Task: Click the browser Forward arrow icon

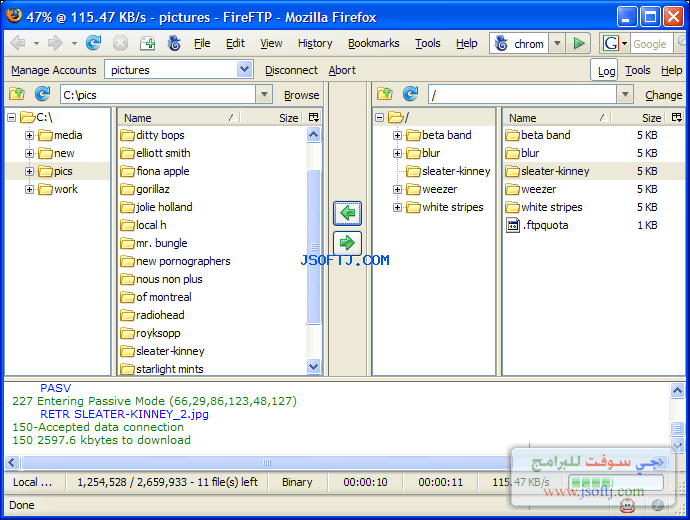Action: click(x=55, y=43)
